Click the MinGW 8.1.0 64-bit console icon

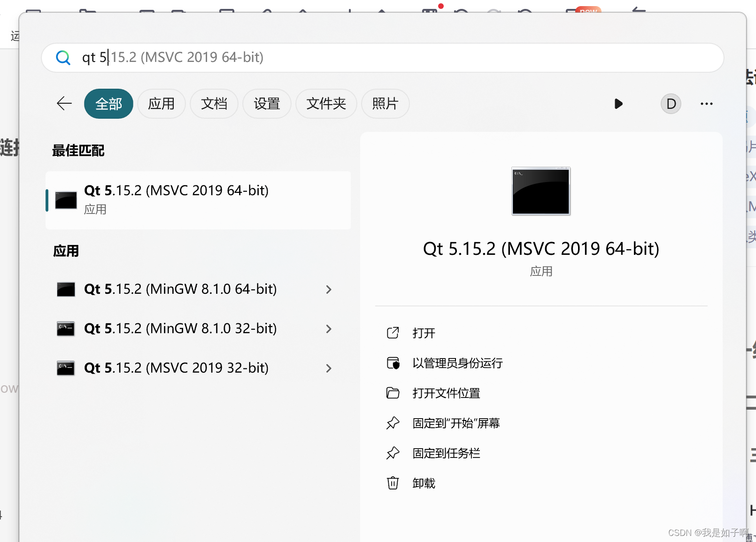point(66,289)
